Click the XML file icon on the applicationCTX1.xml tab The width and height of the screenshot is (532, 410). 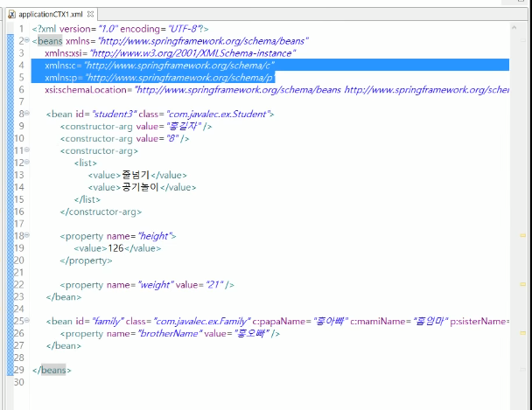click(x=12, y=14)
